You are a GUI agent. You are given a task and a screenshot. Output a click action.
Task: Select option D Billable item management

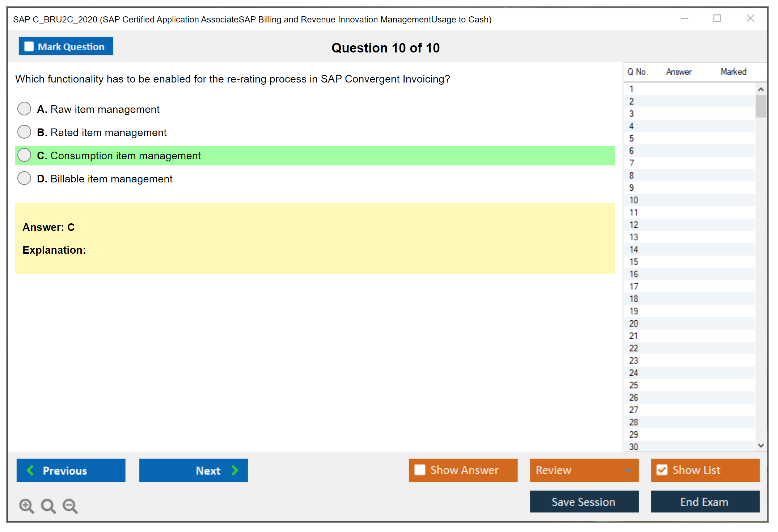(24, 178)
